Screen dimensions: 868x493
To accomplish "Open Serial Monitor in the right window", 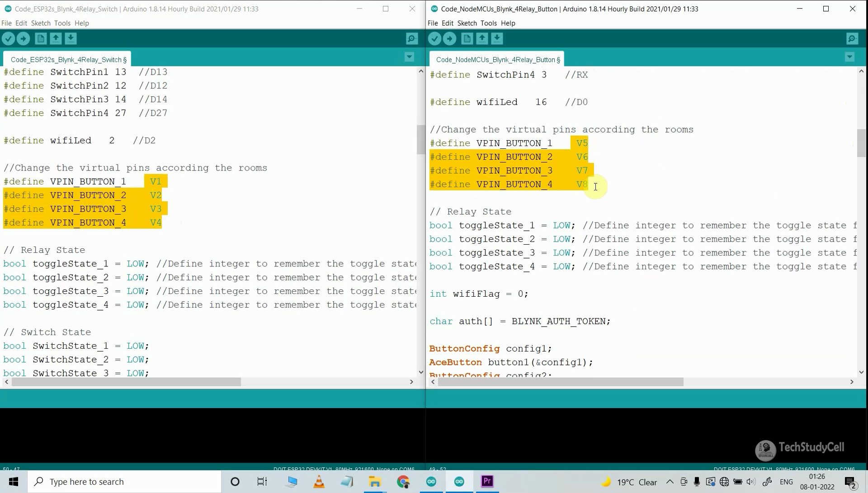I will tap(852, 38).
